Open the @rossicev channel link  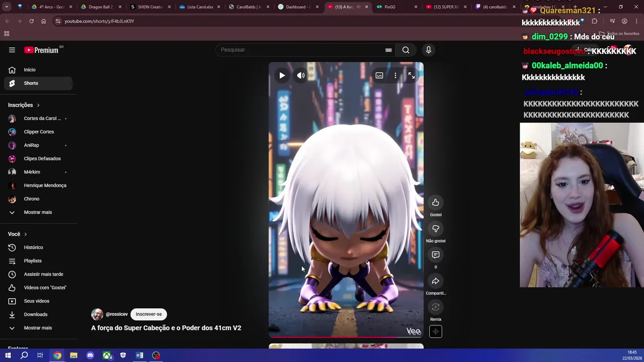(117, 314)
